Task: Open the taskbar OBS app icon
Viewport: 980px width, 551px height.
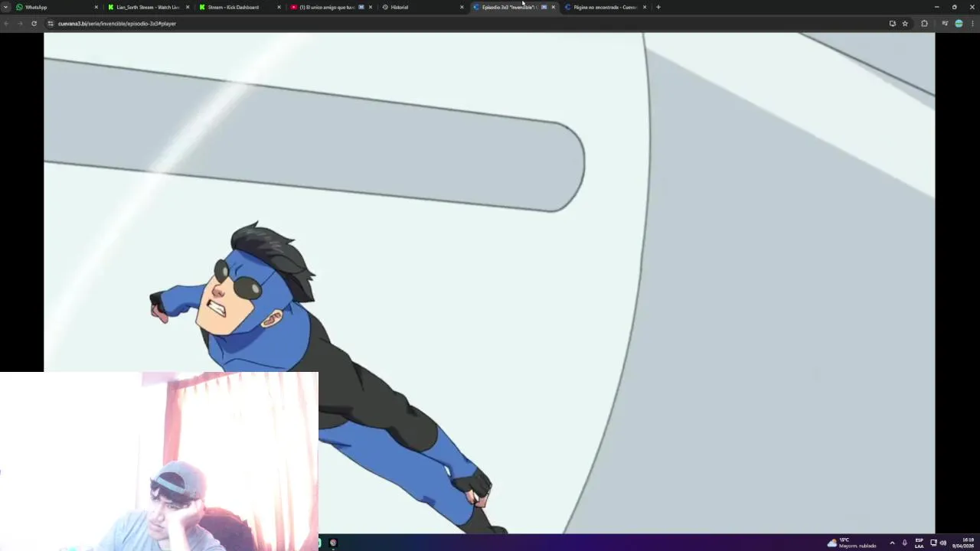Action: pyautogui.click(x=333, y=543)
